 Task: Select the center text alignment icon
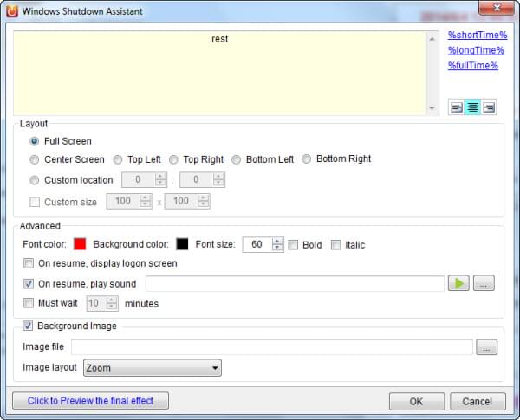pyautogui.click(x=473, y=107)
